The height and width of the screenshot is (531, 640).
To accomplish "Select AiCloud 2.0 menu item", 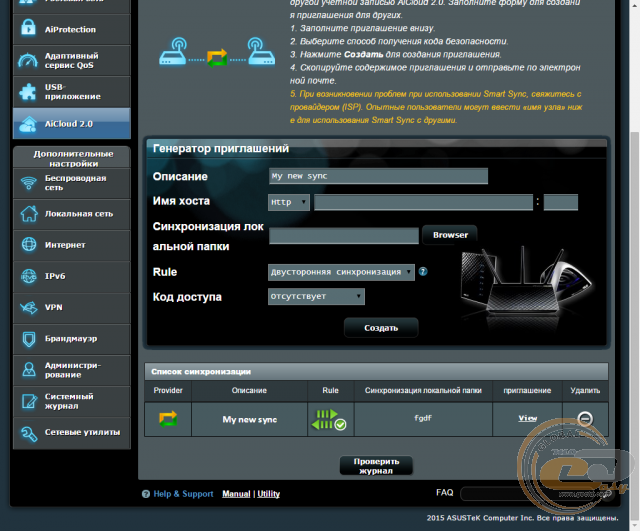I will tap(72, 124).
